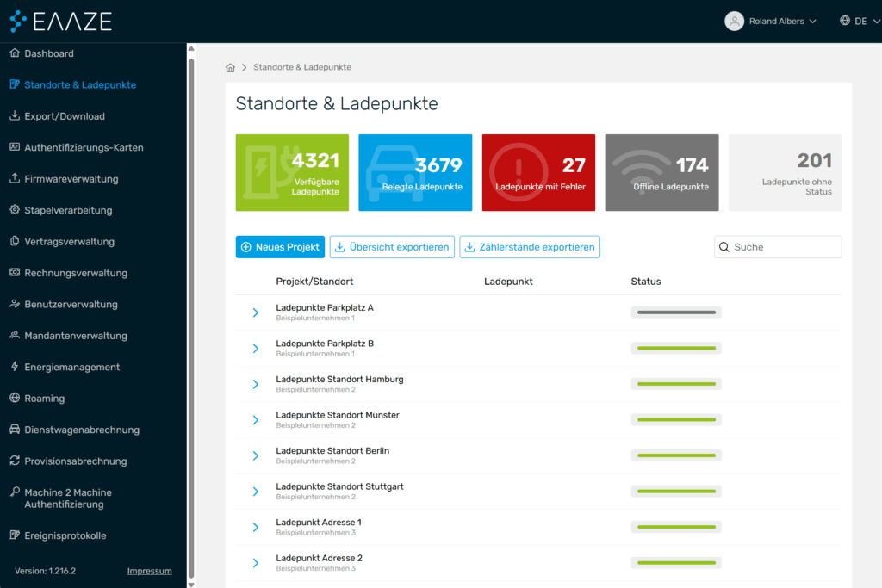Image resolution: width=882 pixels, height=588 pixels.
Task: Expand Ladepunkte Parkplatz A row
Action: point(256,313)
